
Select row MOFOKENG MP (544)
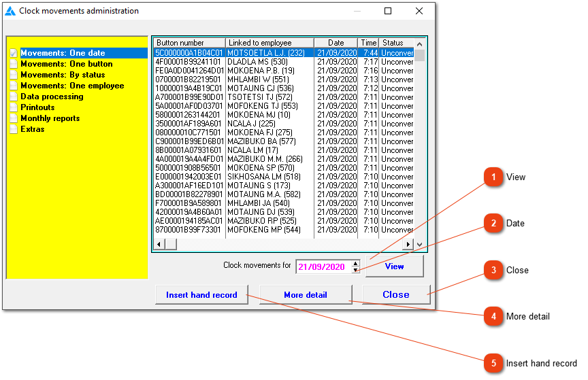(284, 230)
